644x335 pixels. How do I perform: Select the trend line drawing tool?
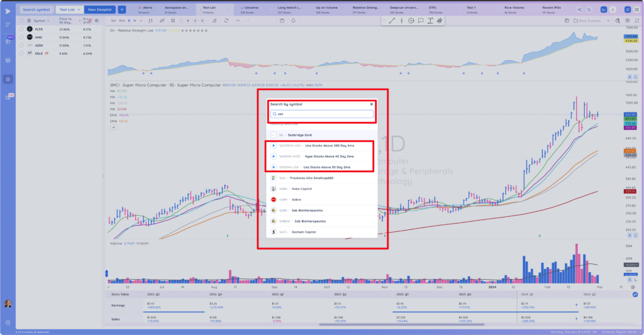(x=392, y=21)
